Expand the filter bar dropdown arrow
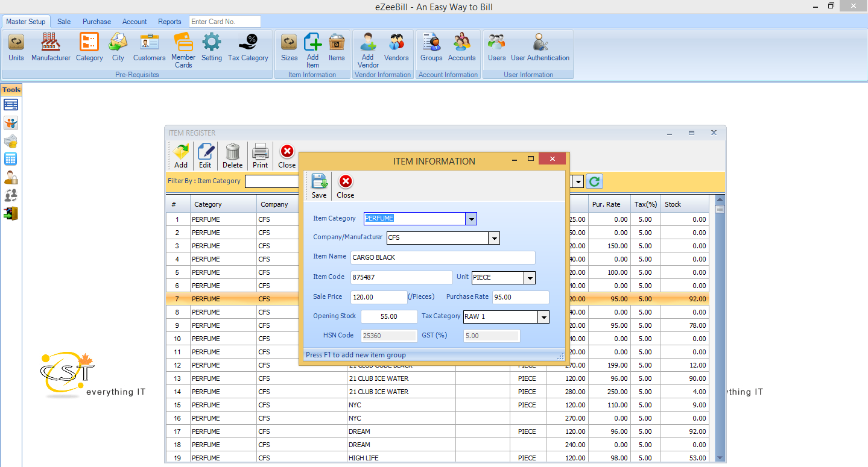The image size is (868, 467). (578, 181)
